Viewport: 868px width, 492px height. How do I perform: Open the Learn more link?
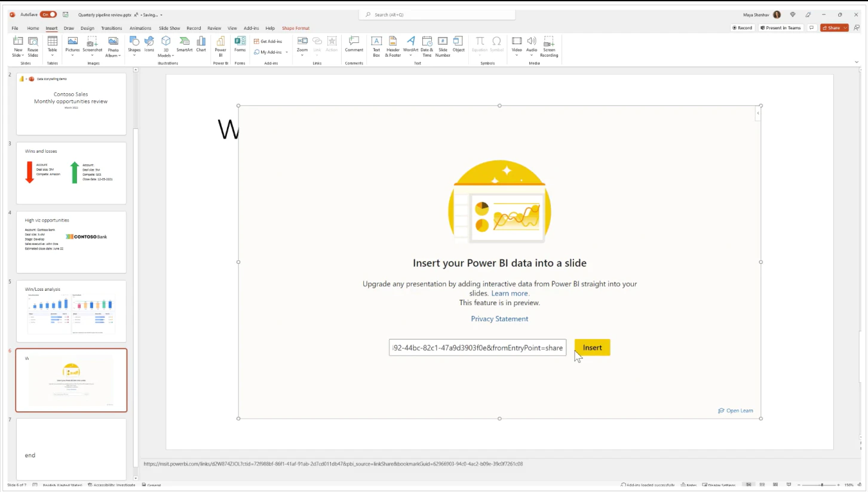pyautogui.click(x=510, y=293)
